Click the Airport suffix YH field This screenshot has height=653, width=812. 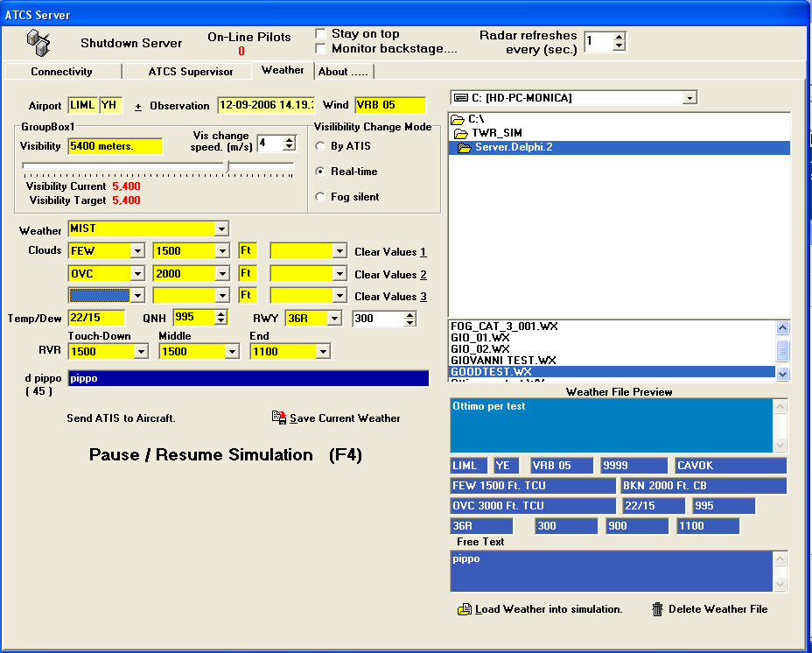coord(111,105)
